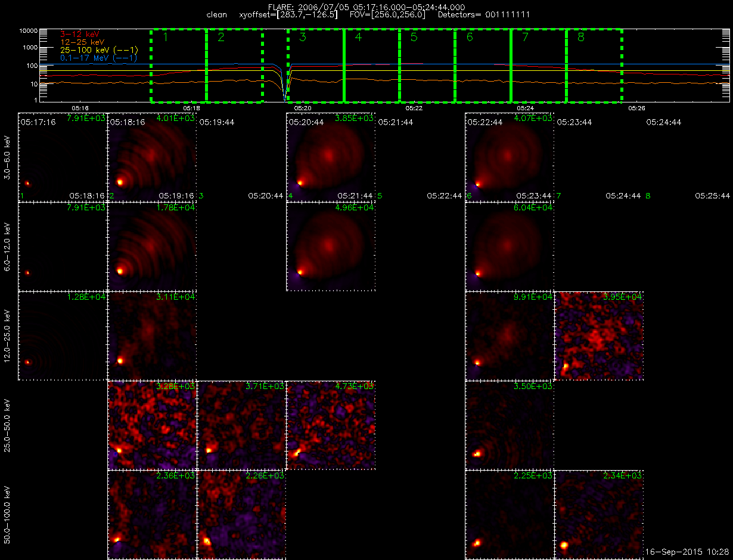The image size is (733, 560).
Task: Open the 6.0-12.0 keV image with peak 1.78E+04
Action: (152, 247)
